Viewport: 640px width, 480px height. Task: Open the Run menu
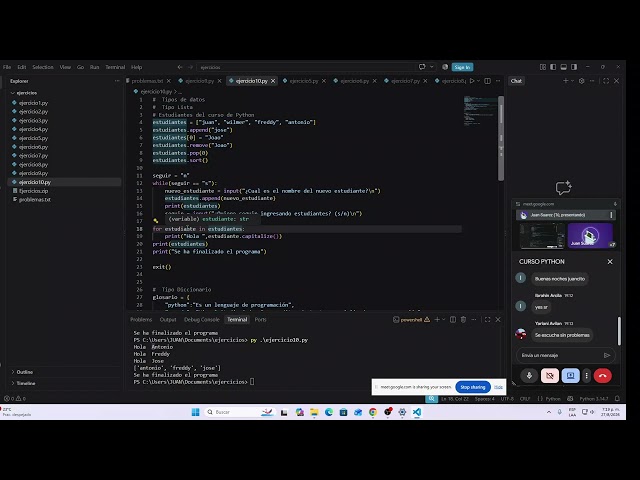(x=94, y=67)
